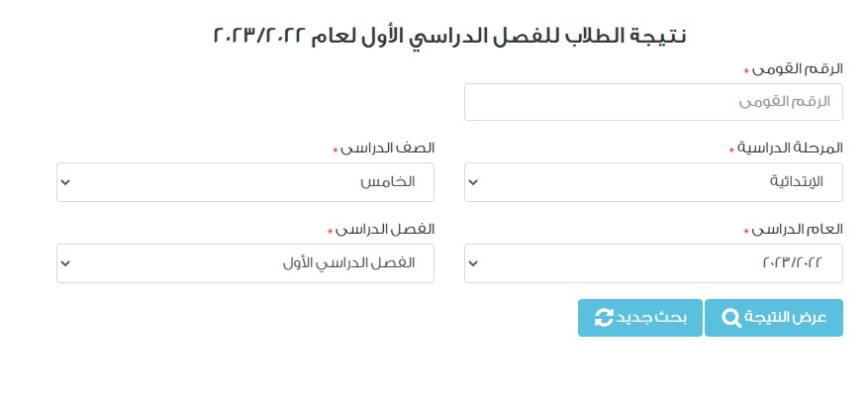Screen dimensions: 868x403
Task: Click the refresh arrows icon in بحث جديد
Action: (x=604, y=318)
